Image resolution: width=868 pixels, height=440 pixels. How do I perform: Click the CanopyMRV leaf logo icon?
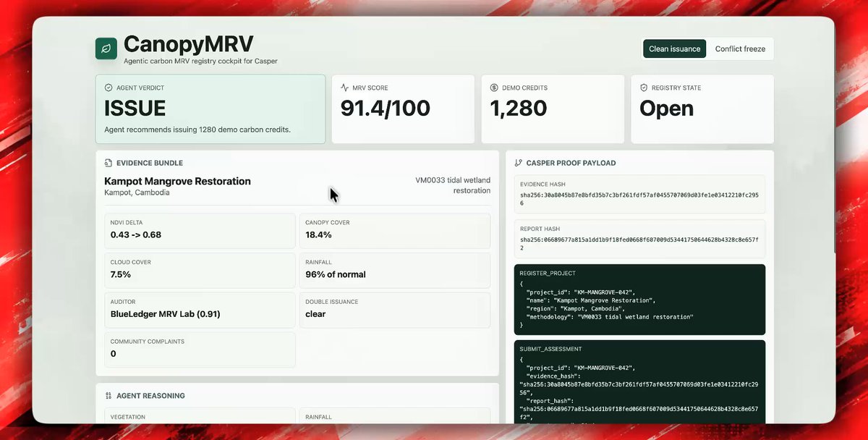[106, 48]
